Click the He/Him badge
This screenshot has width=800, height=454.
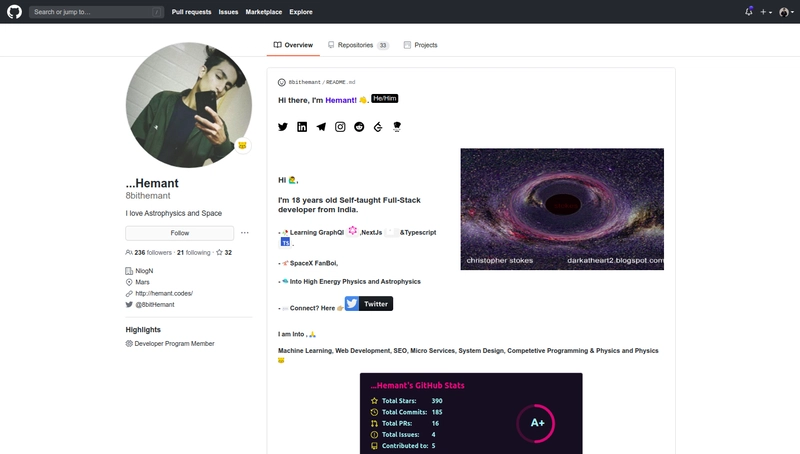click(385, 98)
